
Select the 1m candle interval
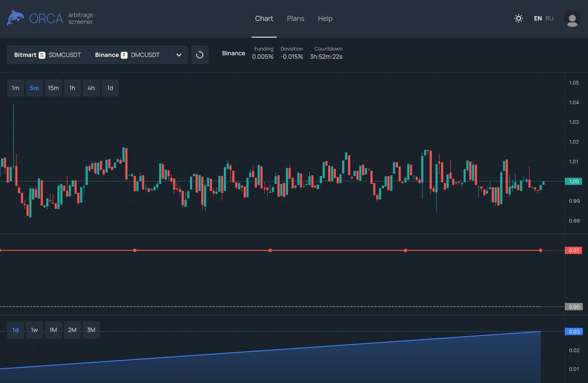point(15,88)
